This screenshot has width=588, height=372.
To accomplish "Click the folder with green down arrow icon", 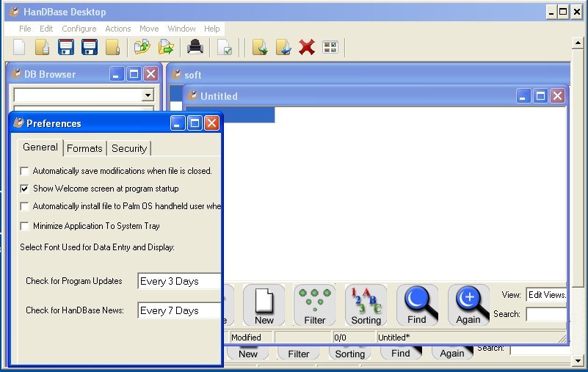I will (260, 47).
